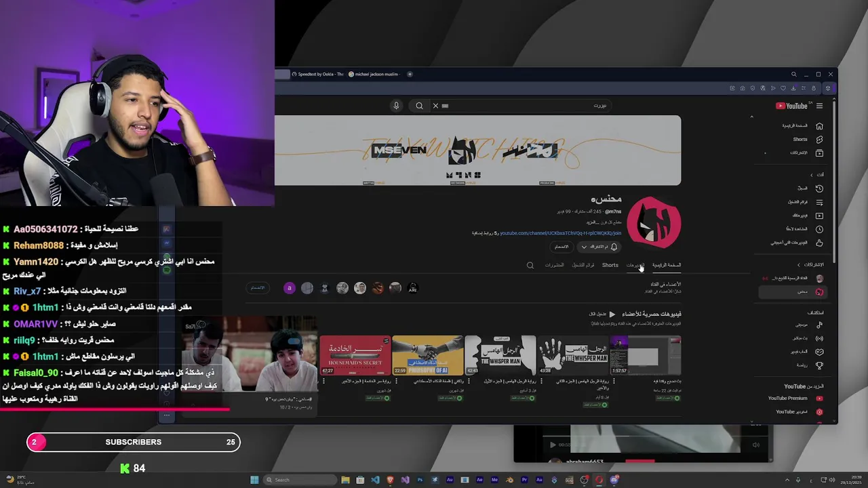Click the purple 'a' member avatar
This screenshot has width=868, height=488.
(x=290, y=288)
